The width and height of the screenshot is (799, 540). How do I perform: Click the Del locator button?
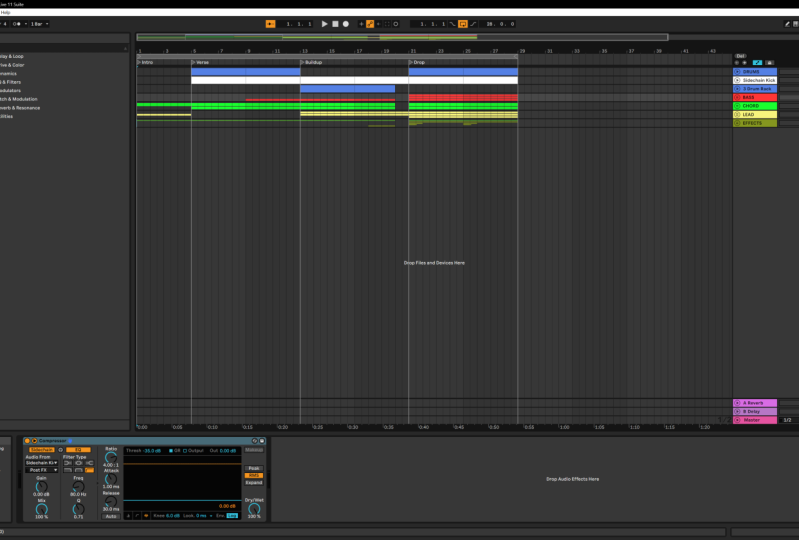click(740, 56)
